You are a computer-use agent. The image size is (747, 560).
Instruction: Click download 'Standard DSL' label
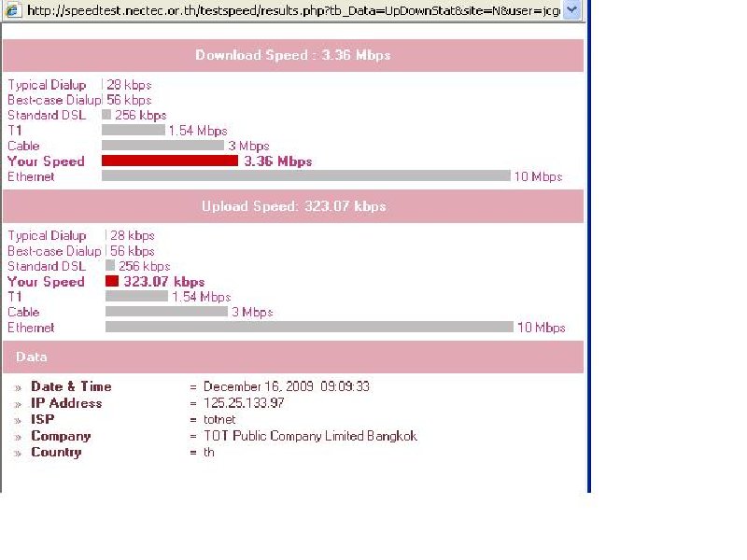coord(47,115)
